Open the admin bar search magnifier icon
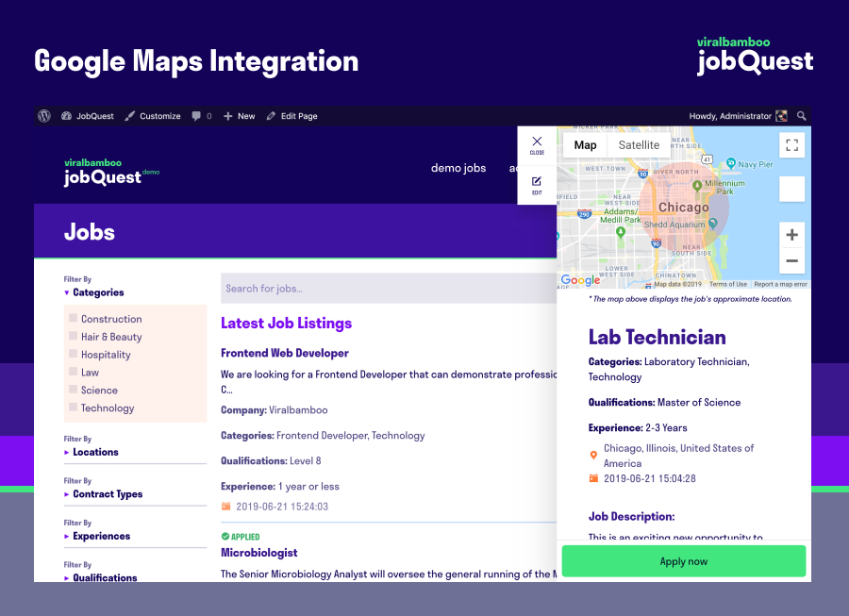 click(x=802, y=116)
